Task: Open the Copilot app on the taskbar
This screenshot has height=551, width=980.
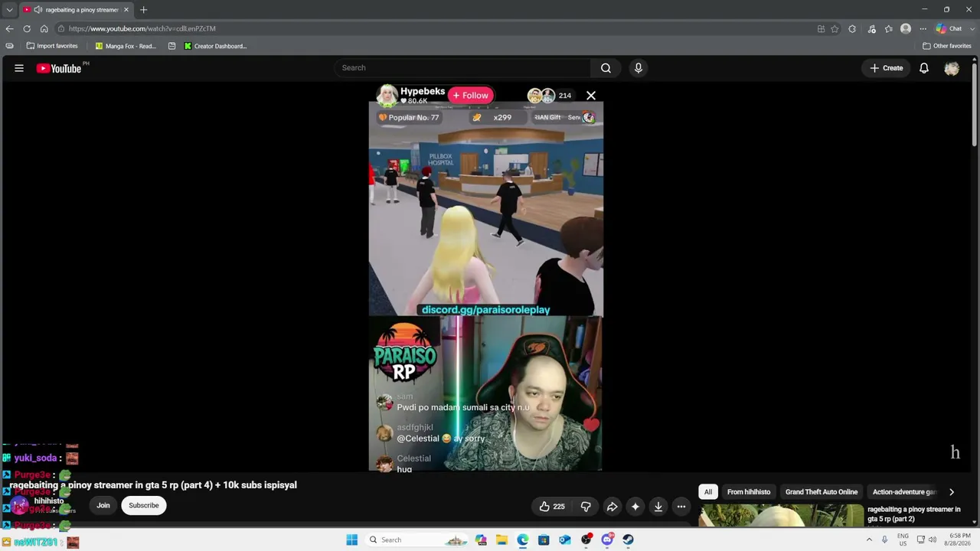Action: (x=481, y=540)
